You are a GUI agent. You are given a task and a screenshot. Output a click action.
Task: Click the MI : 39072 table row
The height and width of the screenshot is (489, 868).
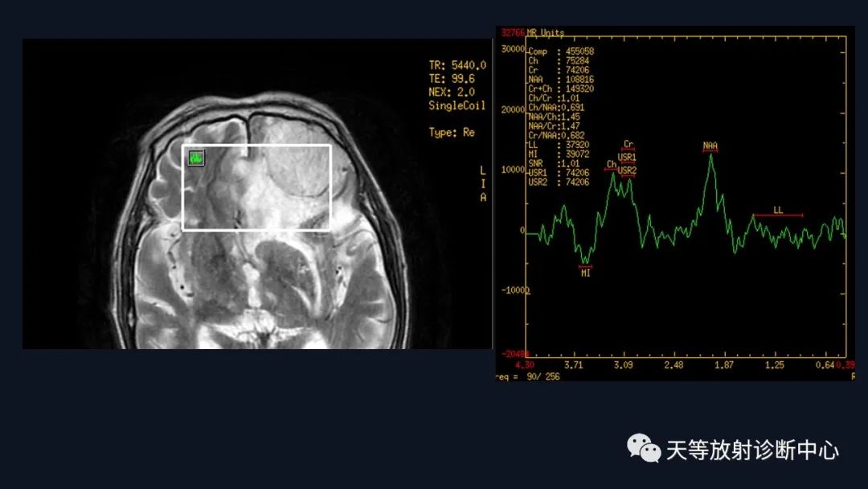559,154
